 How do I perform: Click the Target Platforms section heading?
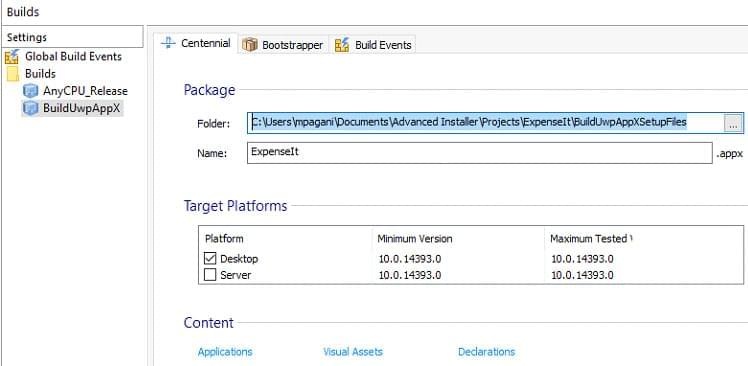(236, 206)
